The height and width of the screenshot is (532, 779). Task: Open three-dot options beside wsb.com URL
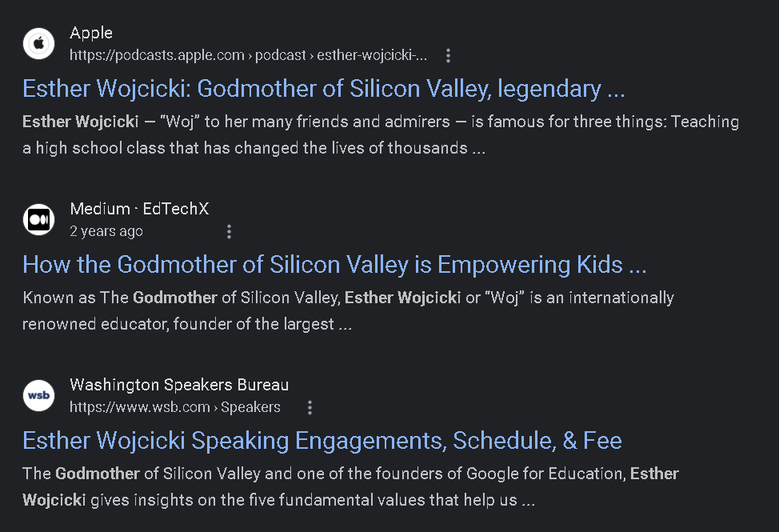pos(310,408)
